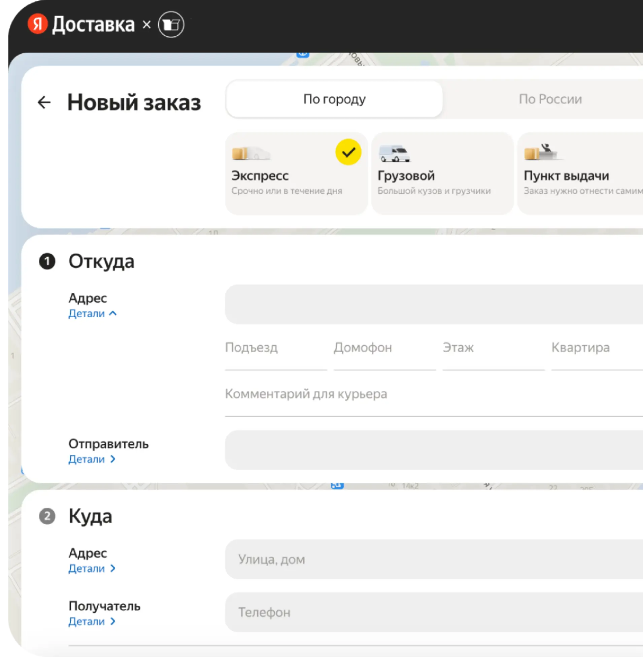643x672 pixels.
Task: Click the step 2 Куда marker
Action: point(47,516)
